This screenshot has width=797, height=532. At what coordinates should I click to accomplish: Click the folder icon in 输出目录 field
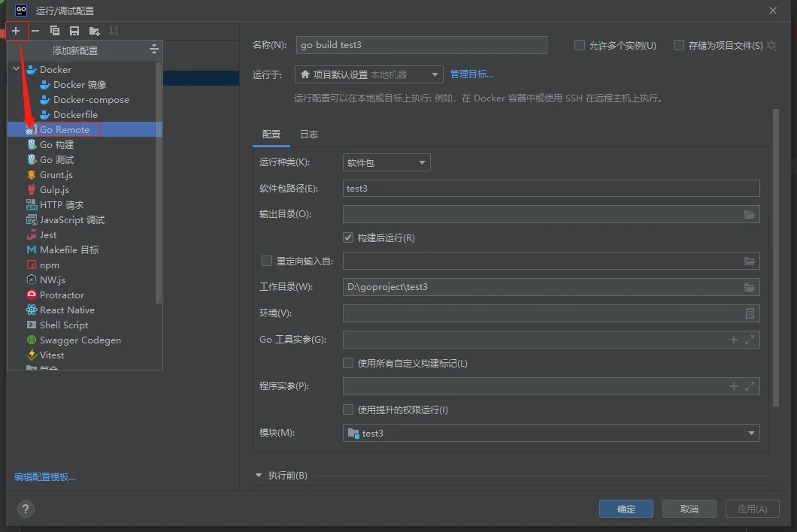click(x=749, y=214)
